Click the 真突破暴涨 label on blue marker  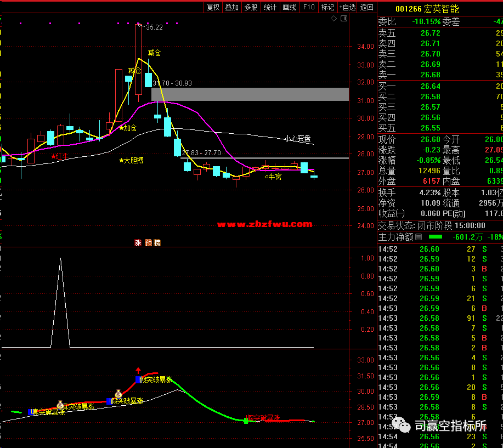point(49,412)
